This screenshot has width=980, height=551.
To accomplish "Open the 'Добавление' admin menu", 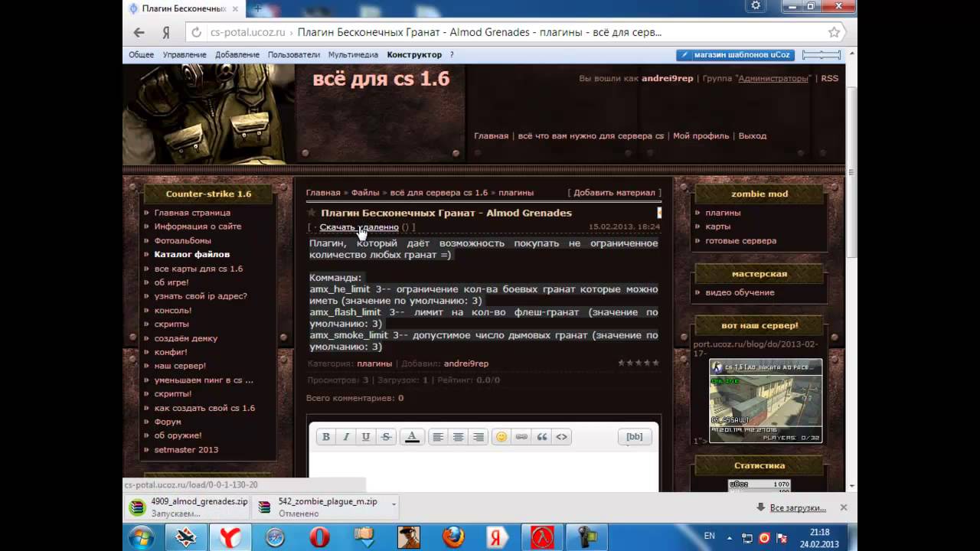I will click(x=237, y=55).
